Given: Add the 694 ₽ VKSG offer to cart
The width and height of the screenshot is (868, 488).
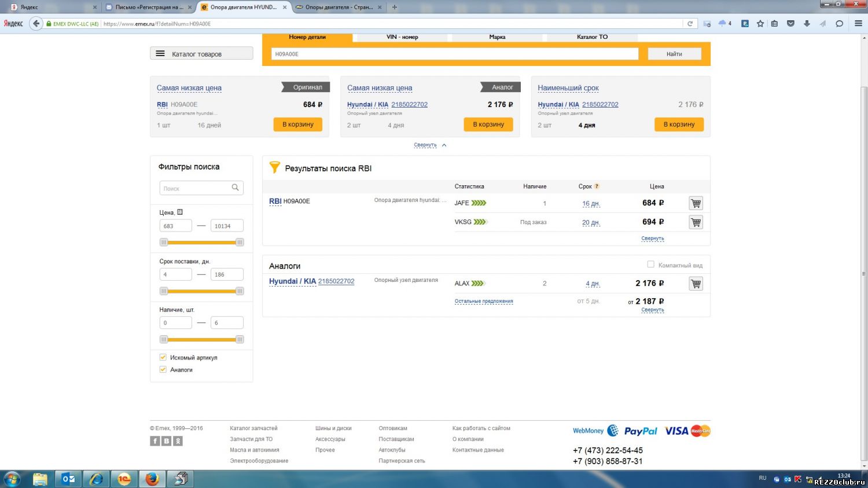Looking at the screenshot, I should [x=696, y=222].
